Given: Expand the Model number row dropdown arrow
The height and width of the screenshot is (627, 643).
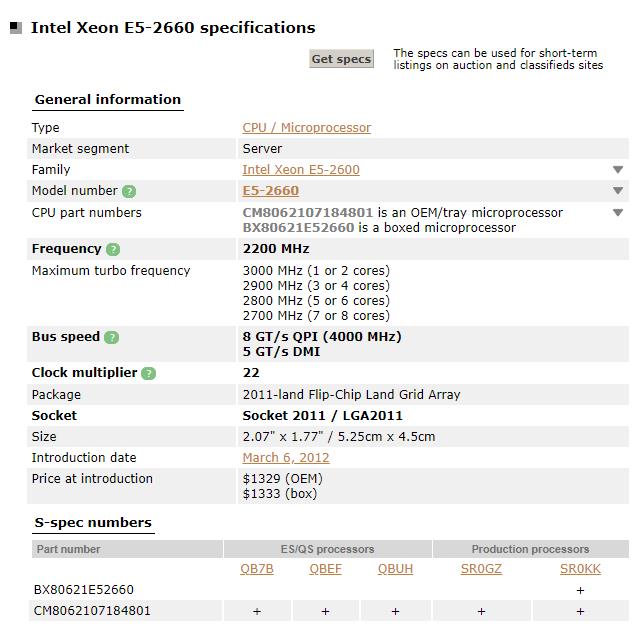Looking at the screenshot, I should click(x=618, y=191).
